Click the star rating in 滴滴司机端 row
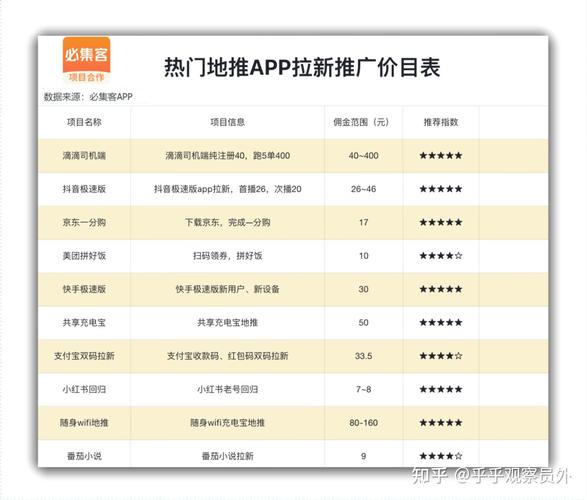 (441, 156)
